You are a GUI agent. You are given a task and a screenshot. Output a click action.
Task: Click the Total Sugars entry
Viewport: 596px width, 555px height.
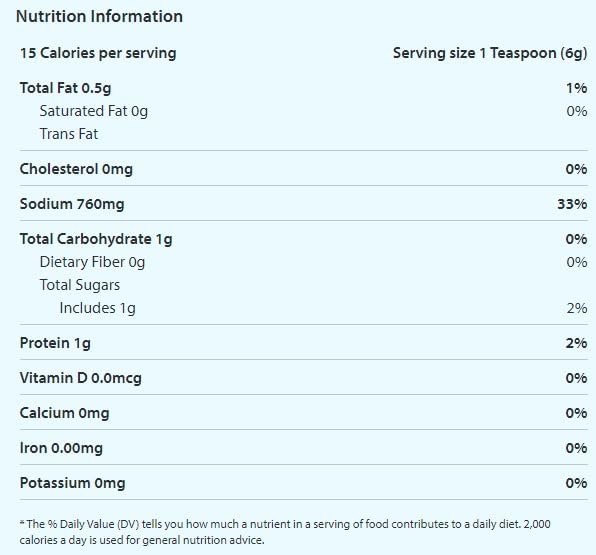(x=80, y=285)
